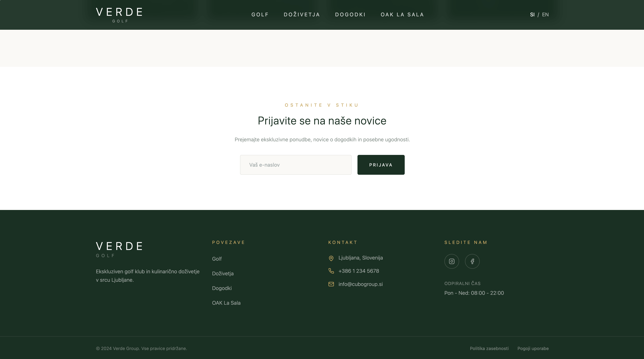Click the phone icon in Kontakt
Image resolution: width=644 pixels, height=359 pixels.
[331, 271]
